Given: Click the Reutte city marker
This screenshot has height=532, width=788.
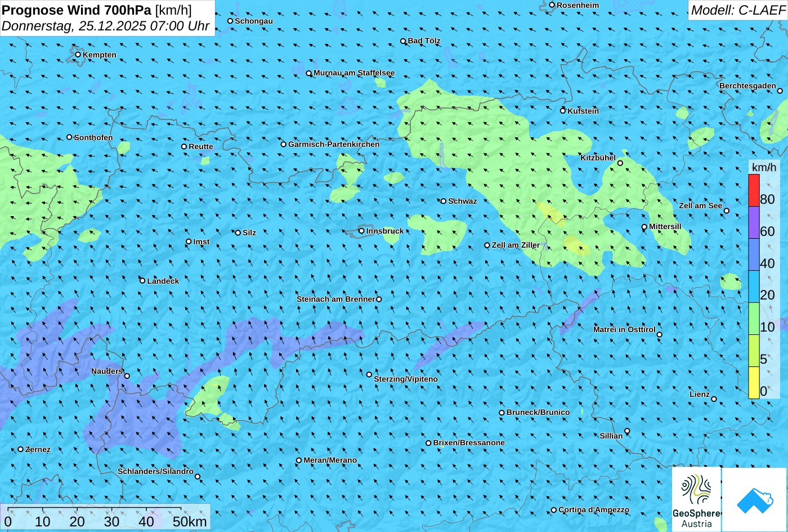Looking at the screenshot, I should click(183, 146).
